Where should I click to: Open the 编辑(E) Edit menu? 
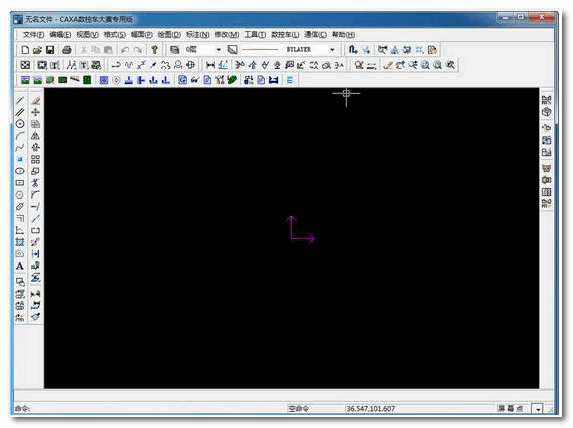(60, 35)
